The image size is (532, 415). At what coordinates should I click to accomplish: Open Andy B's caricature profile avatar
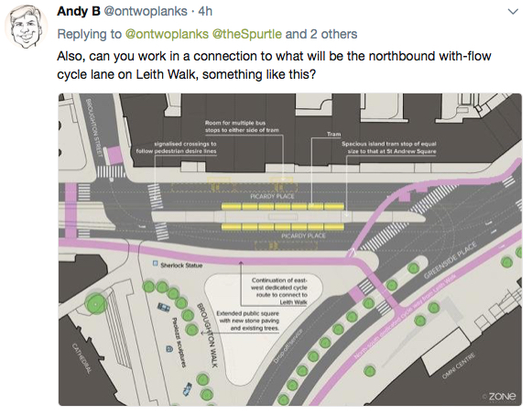(26, 27)
